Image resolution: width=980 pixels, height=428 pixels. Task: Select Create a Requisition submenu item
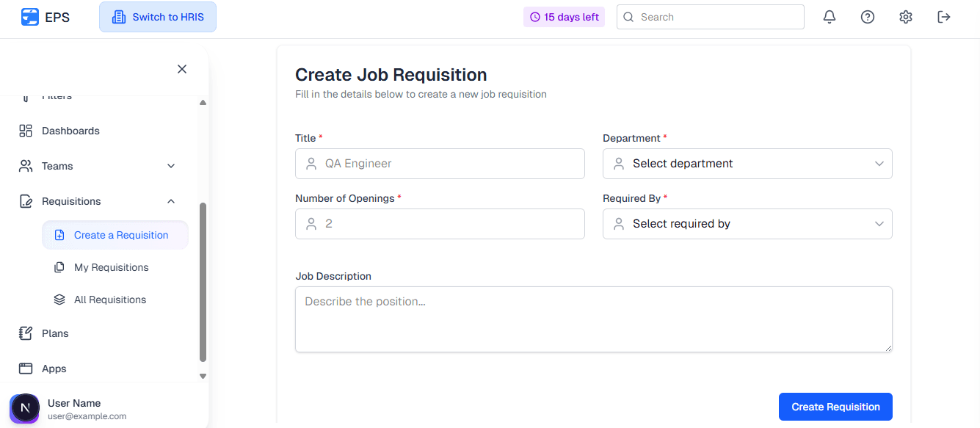tap(115, 235)
